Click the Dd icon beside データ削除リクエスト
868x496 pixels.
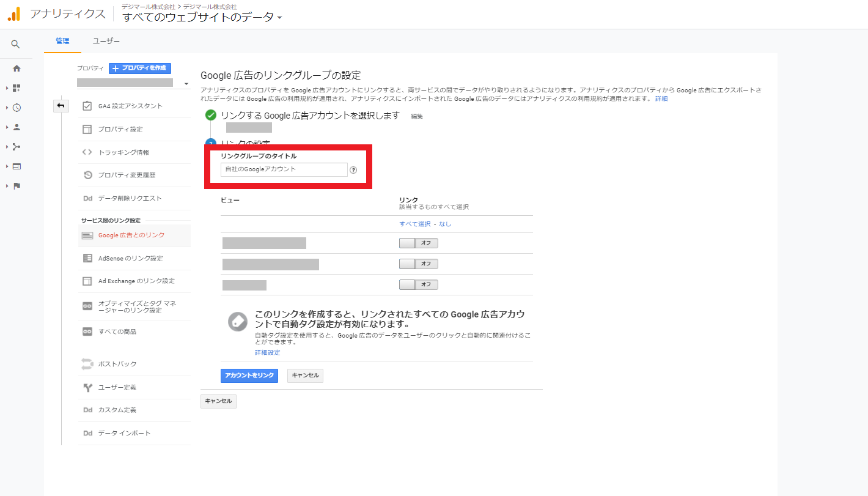pyautogui.click(x=87, y=198)
